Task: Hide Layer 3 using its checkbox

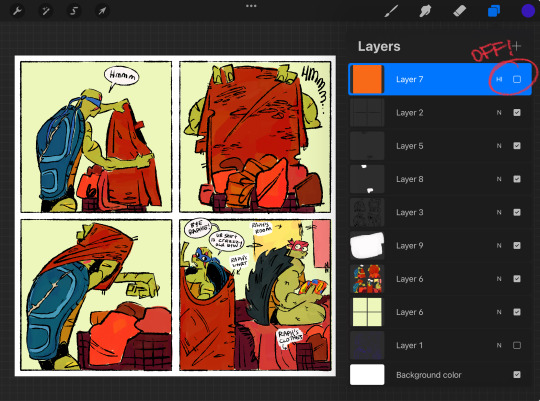Action: coord(517,212)
